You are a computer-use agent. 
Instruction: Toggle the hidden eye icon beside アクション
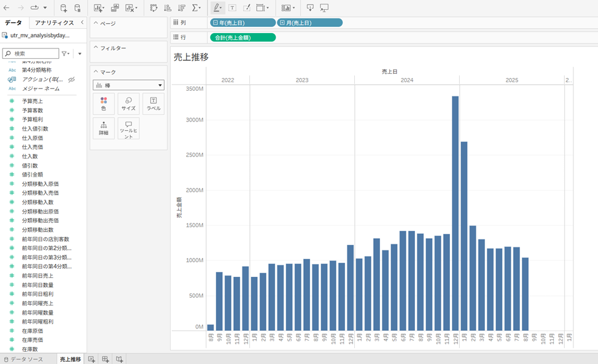(x=71, y=79)
